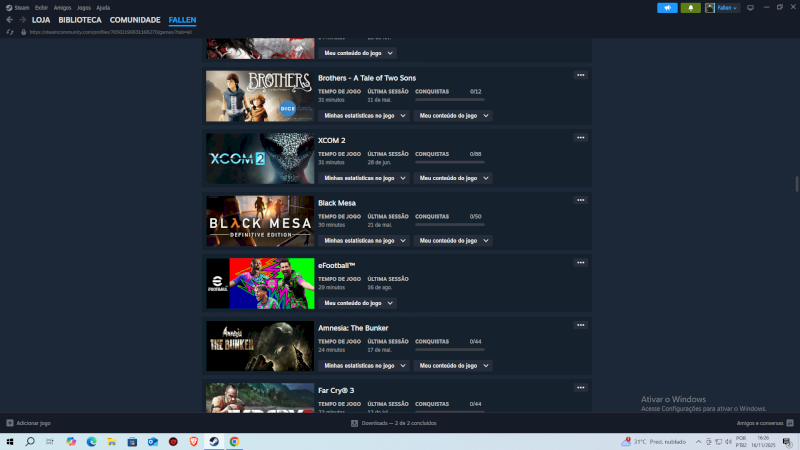Open the three-dot menu for Far Cry 3
Screen dimensions: 800x450
(581, 388)
